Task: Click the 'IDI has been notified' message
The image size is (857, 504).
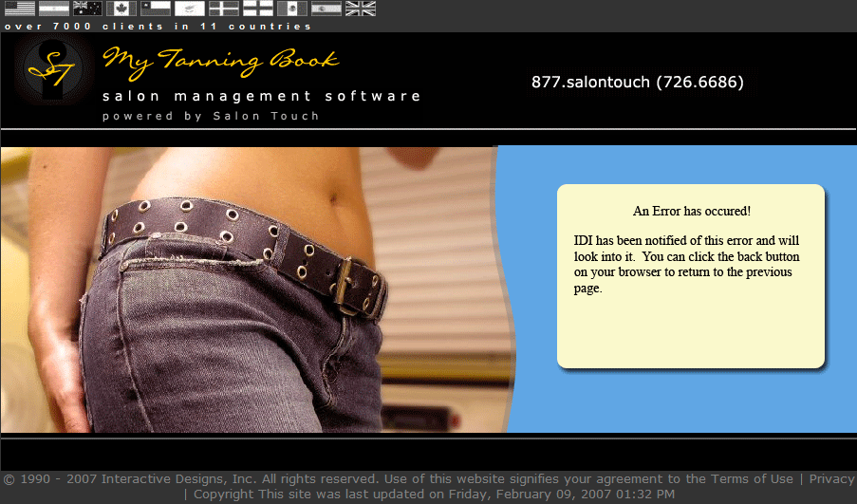Action: (x=686, y=264)
